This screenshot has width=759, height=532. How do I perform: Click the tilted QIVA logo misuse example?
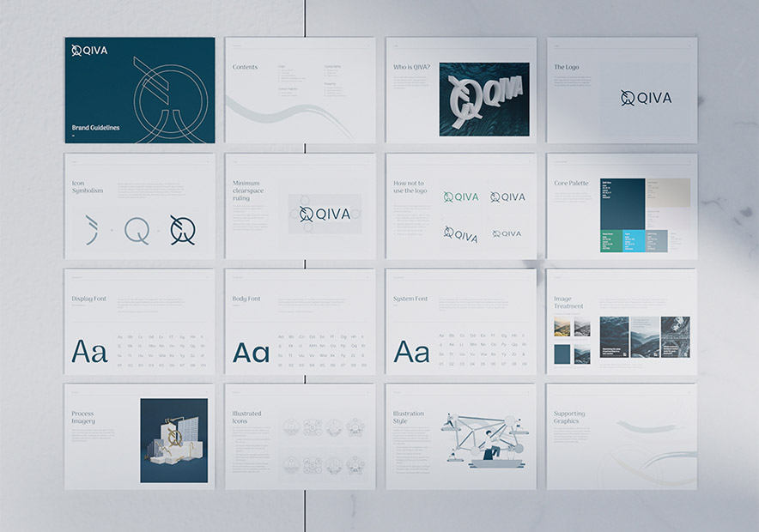click(461, 233)
